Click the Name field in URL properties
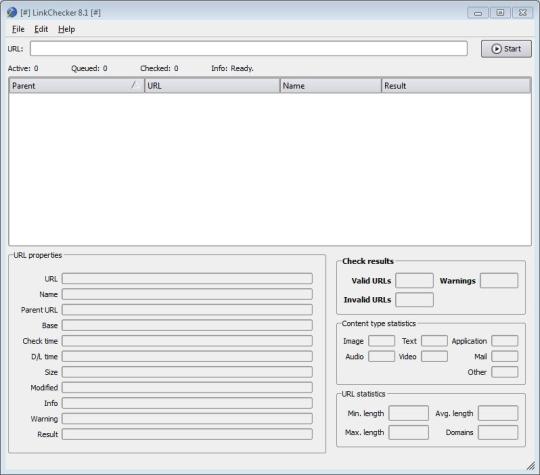The height and width of the screenshot is (475, 540). (x=187, y=294)
